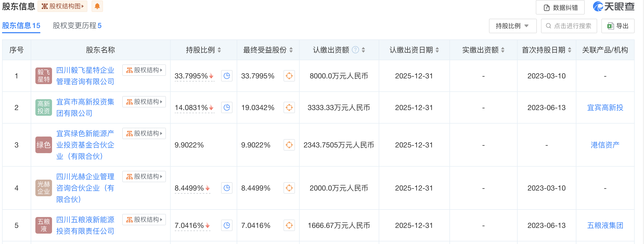Expand 股权结构 for 宜宾市高新投资集团

tap(144, 102)
